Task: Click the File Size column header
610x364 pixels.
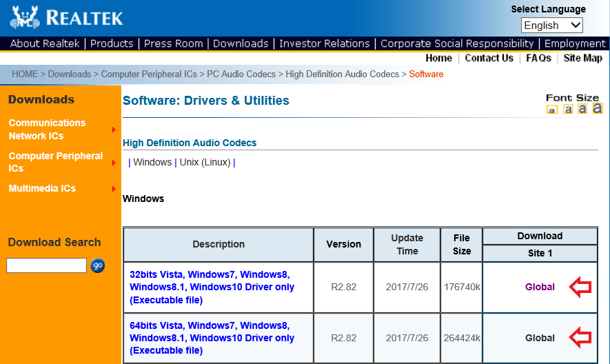Action: (x=462, y=245)
